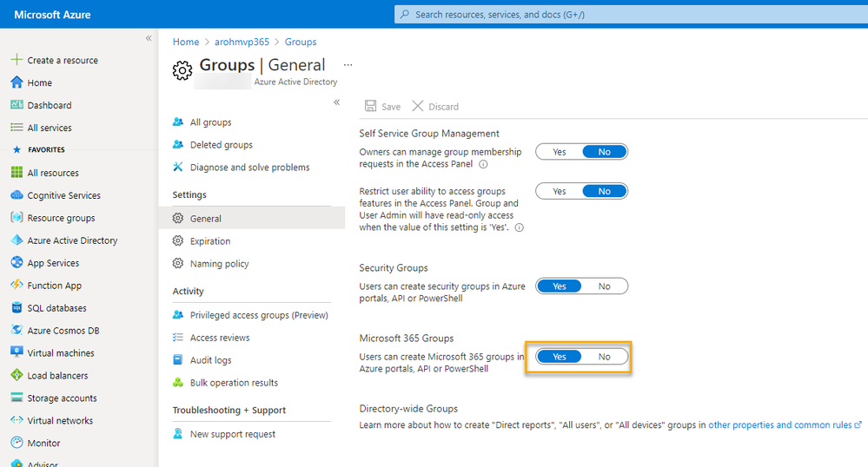Set Microsoft 365 groups creation to No
The height and width of the screenshot is (467, 868).
tap(605, 357)
